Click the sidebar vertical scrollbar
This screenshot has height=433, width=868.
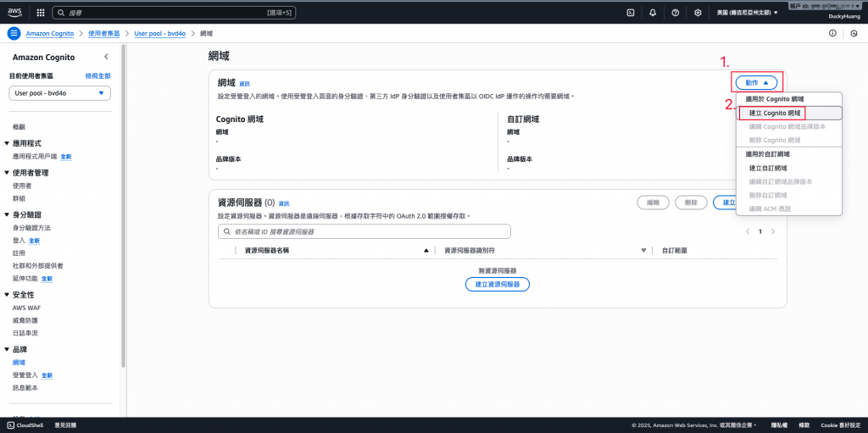click(124, 207)
